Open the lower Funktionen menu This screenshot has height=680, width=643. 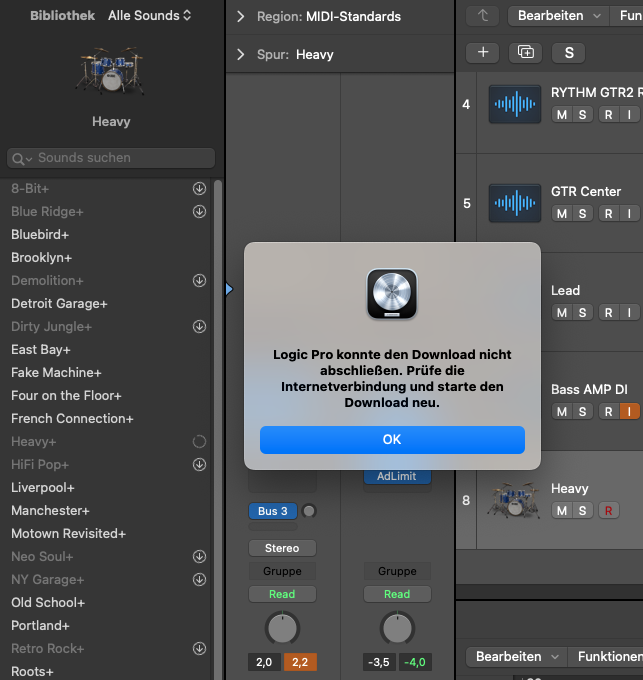click(605, 657)
